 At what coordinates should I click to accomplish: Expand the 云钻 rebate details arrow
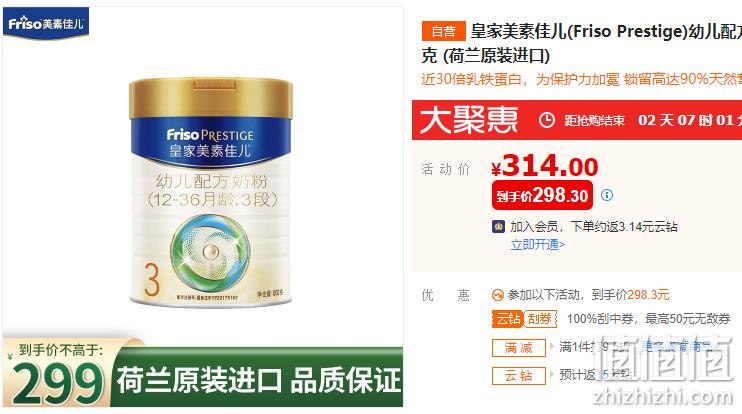tap(551, 375)
